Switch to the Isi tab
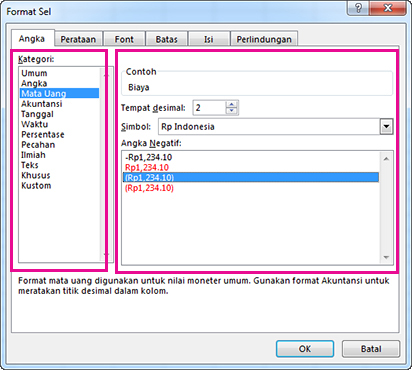The height and width of the screenshot is (370, 412). (x=209, y=39)
